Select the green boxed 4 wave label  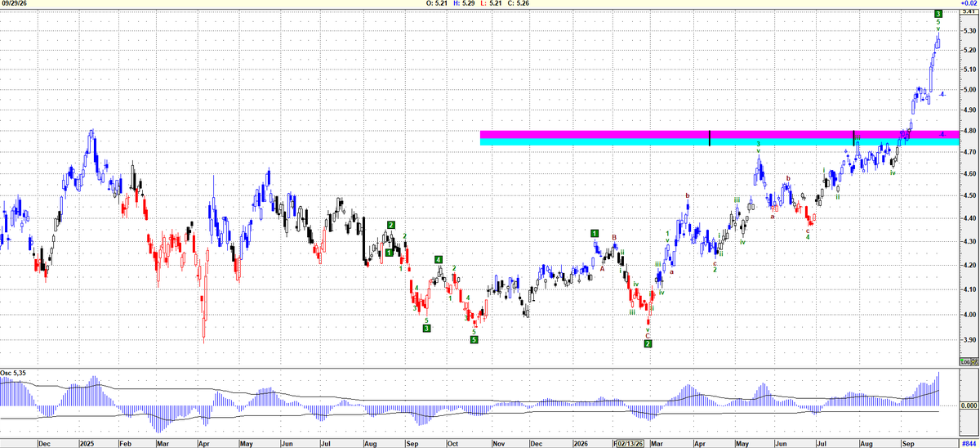(439, 260)
